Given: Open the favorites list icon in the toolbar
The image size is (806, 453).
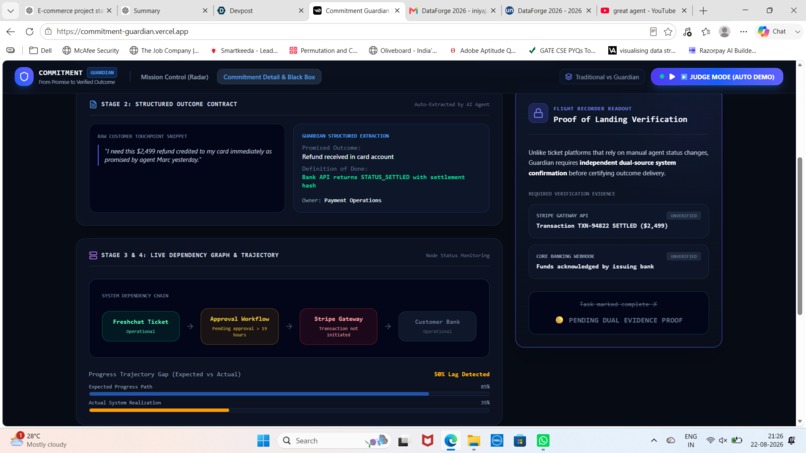Looking at the screenshot, I should coord(706,31).
